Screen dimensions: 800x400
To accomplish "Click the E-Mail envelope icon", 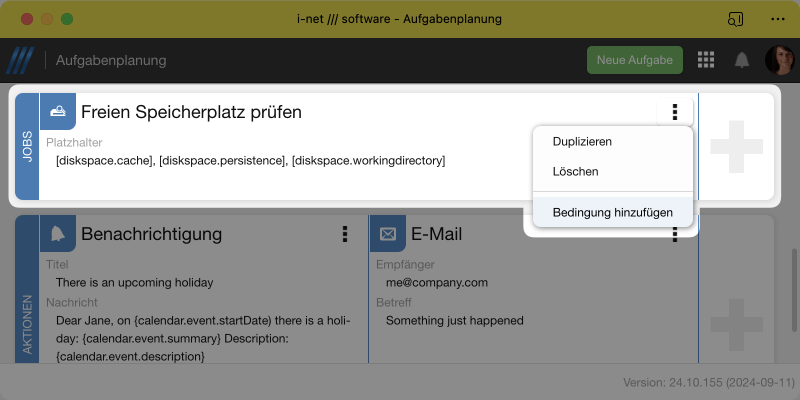I will click(388, 233).
